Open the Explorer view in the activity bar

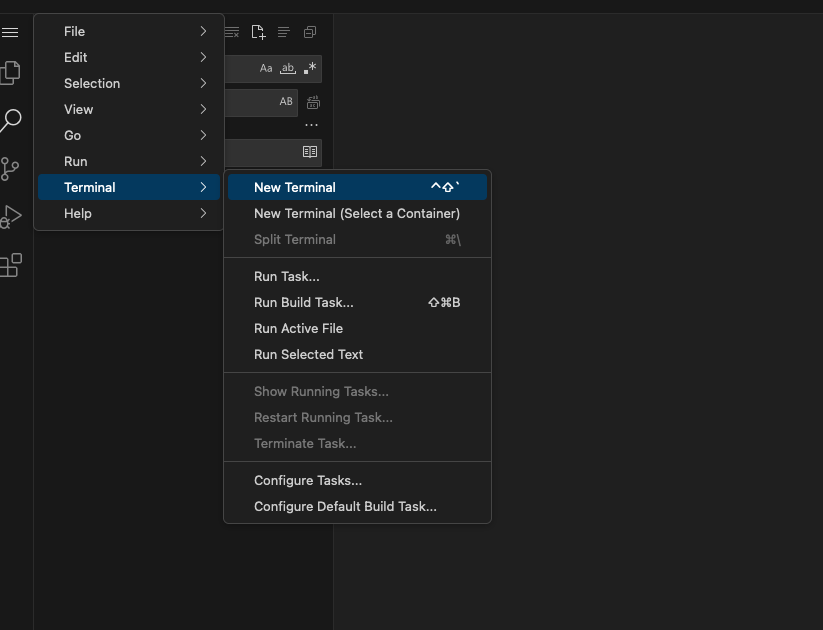point(10,73)
